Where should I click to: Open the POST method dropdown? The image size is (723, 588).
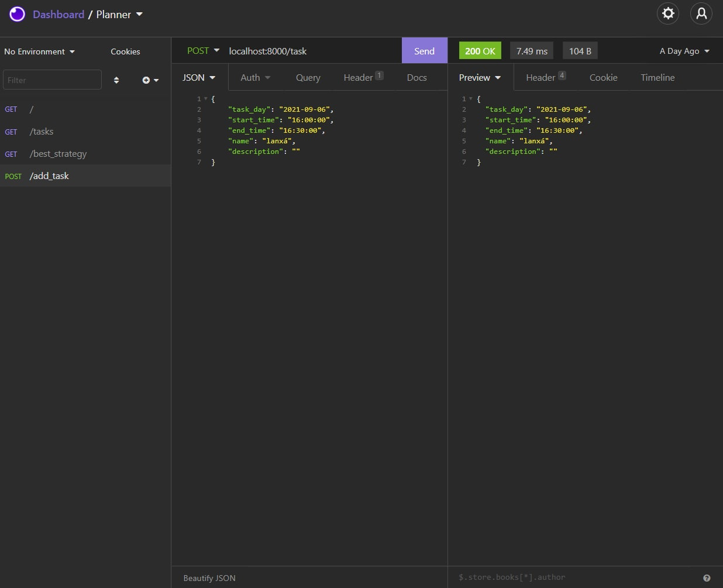[x=202, y=51]
